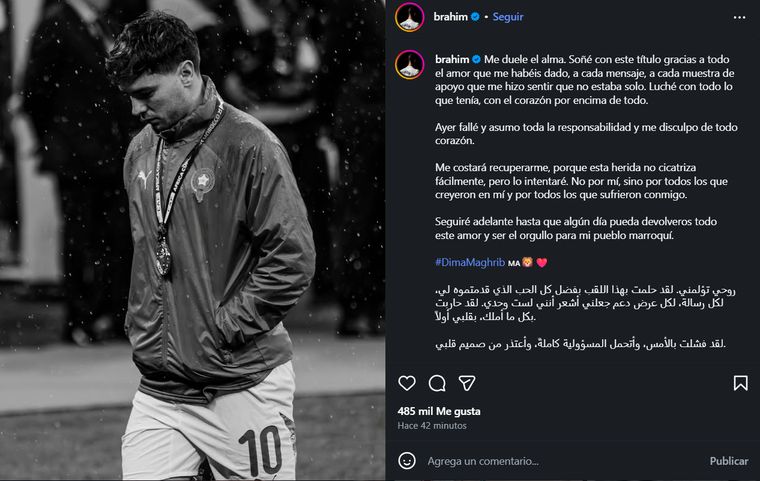Image resolution: width=760 pixels, height=481 pixels.
Task: Save post with bookmark icon
Action: [740, 383]
